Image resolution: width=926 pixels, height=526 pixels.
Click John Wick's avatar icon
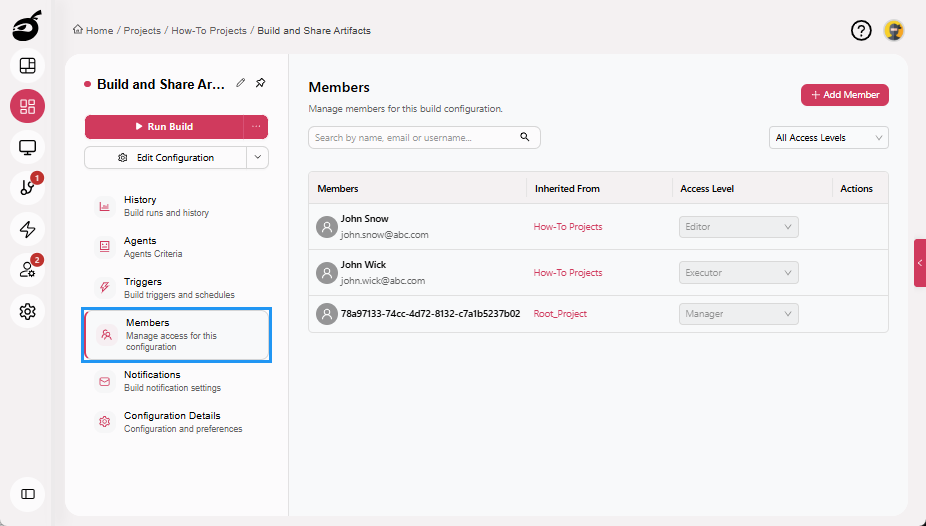pos(327,273)
